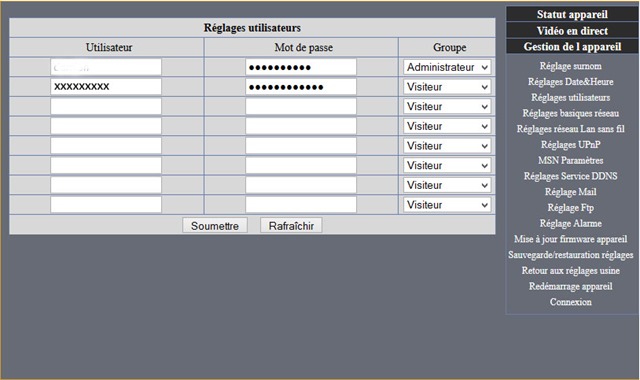
Task: Click the first row password field
Action: click(x=301, y=67)
